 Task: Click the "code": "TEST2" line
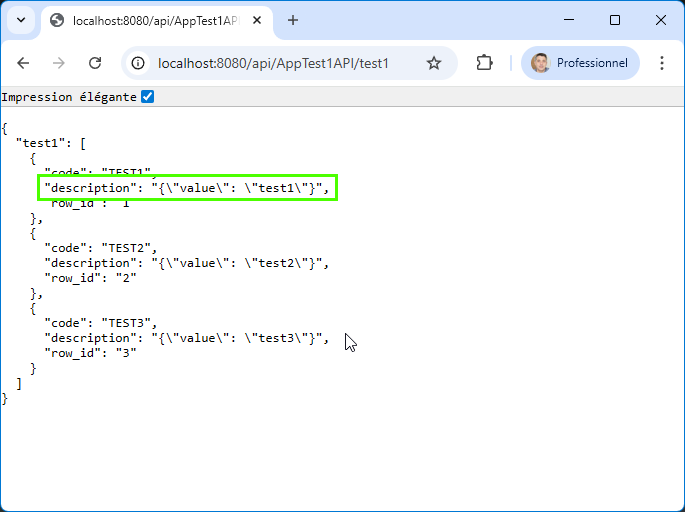pos(100,248)
